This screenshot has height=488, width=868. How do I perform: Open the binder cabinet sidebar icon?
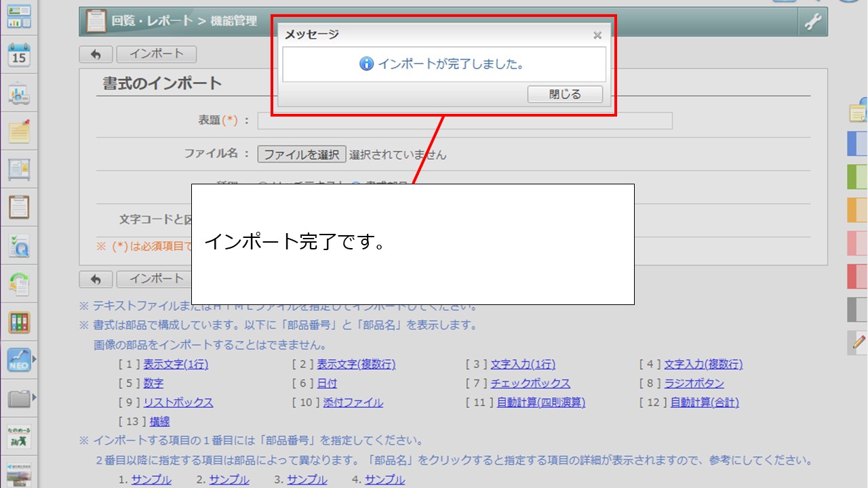click(19, 322)
